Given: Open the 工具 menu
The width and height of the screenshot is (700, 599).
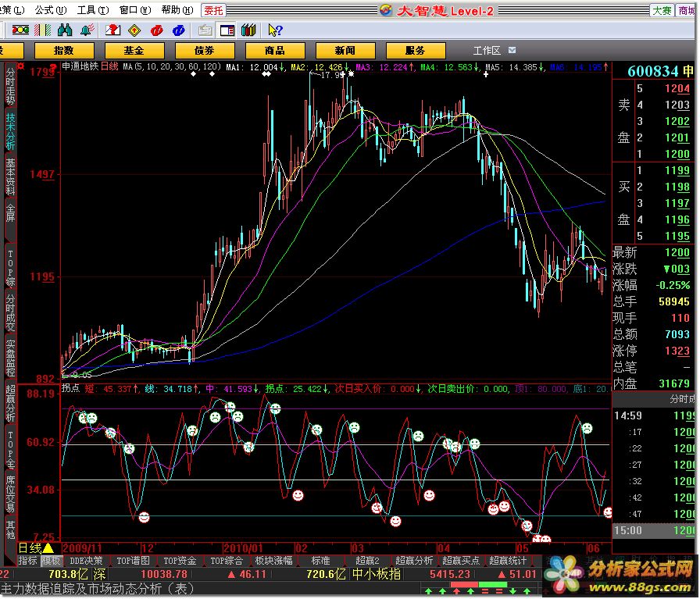Looking at the screenshot, I should [91, 9].
